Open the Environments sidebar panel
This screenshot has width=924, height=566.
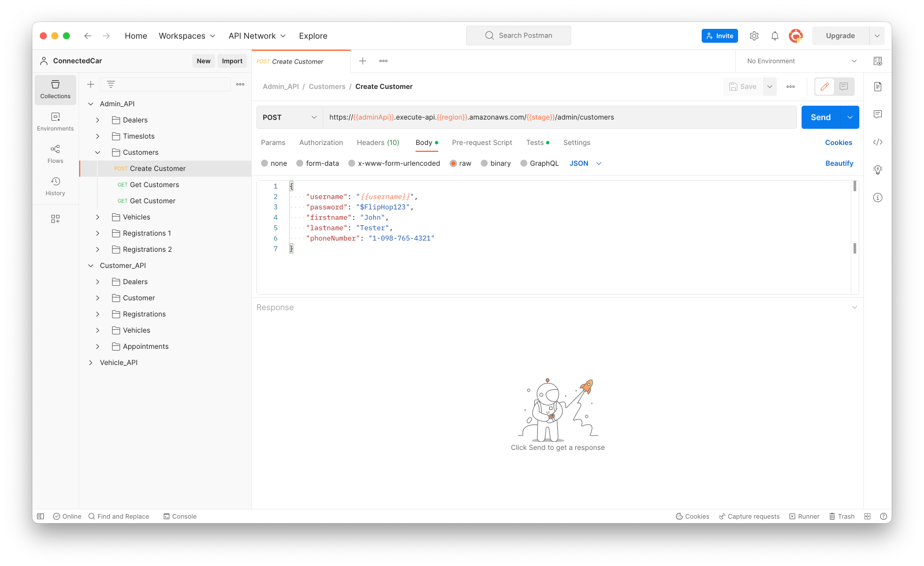[x=55, y=122]
